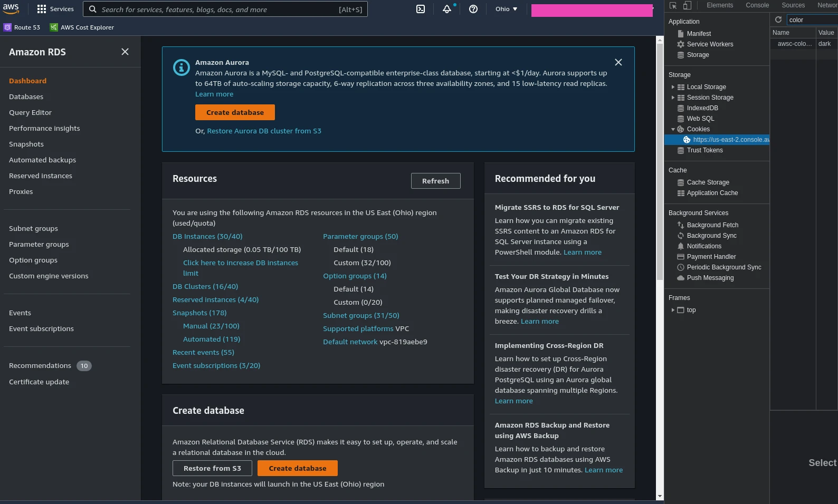Toggle the device toolbar icon in DevTools
The width and height of the screenshot is (838, 504).
[x=687, y=5]
